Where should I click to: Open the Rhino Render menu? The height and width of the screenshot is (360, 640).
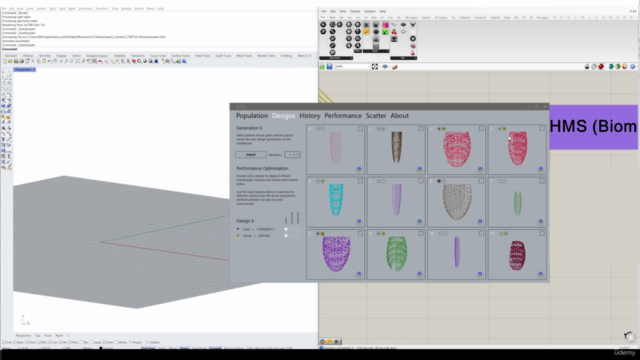(139, 9)
